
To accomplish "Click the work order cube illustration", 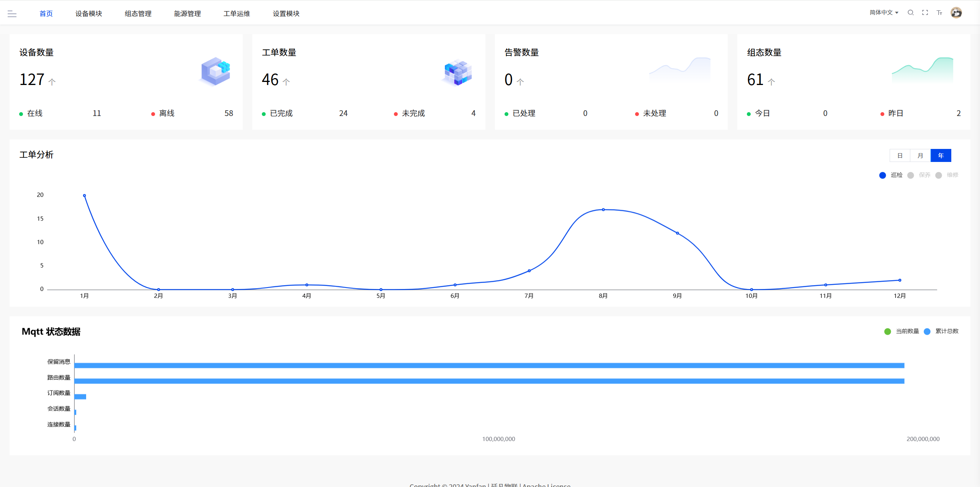I will (x=458, y=72).
